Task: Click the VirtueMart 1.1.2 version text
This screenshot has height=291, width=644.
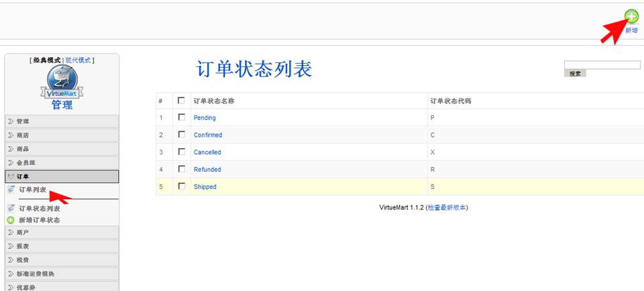Action: coord(401,208)
